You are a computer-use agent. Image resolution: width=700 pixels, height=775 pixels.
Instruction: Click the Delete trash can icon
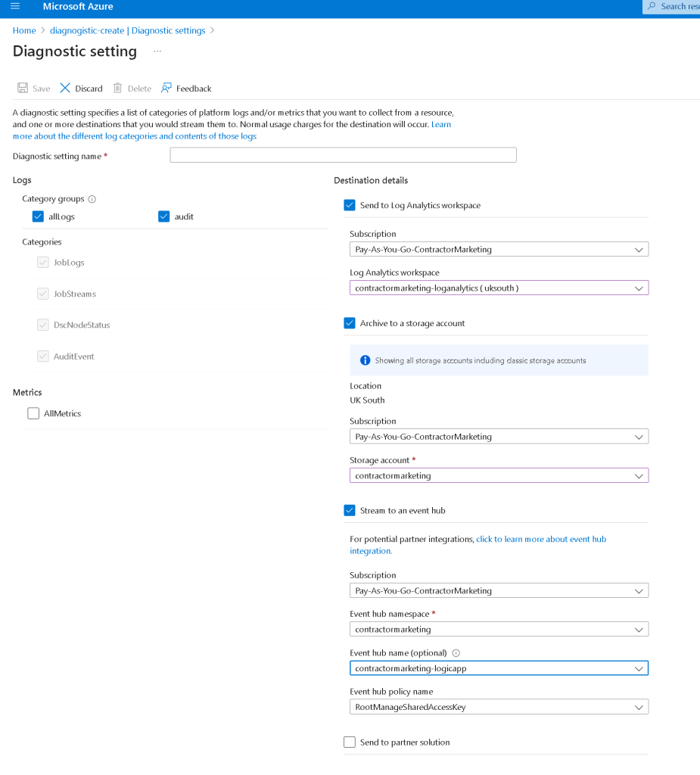coord(117,88)
